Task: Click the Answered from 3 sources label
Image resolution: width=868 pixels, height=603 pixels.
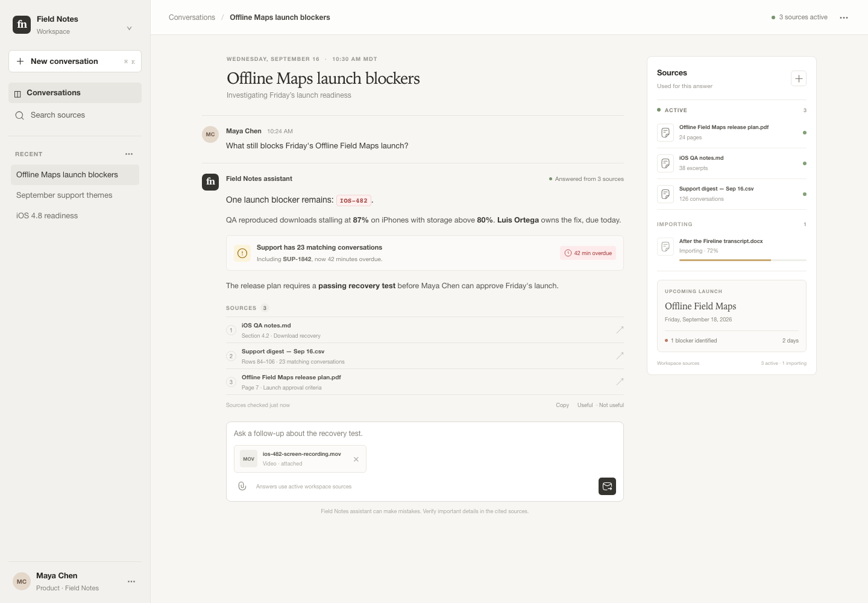Action: [587, 179]
